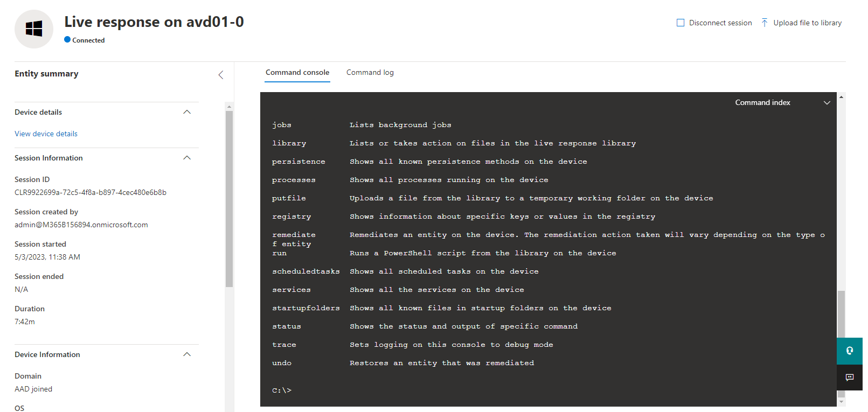This screenshot has height=412, width=868.
Task: Click the Upload file to library arrow icon
Action: point(765,23)
